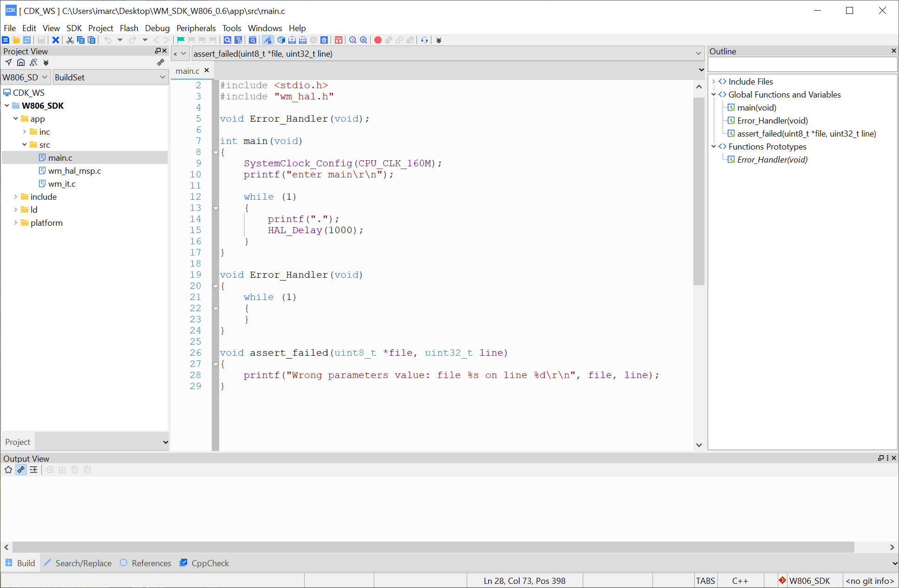Click the green flag bookmark icon
899x588 pixels.
(x=181, y=40)
